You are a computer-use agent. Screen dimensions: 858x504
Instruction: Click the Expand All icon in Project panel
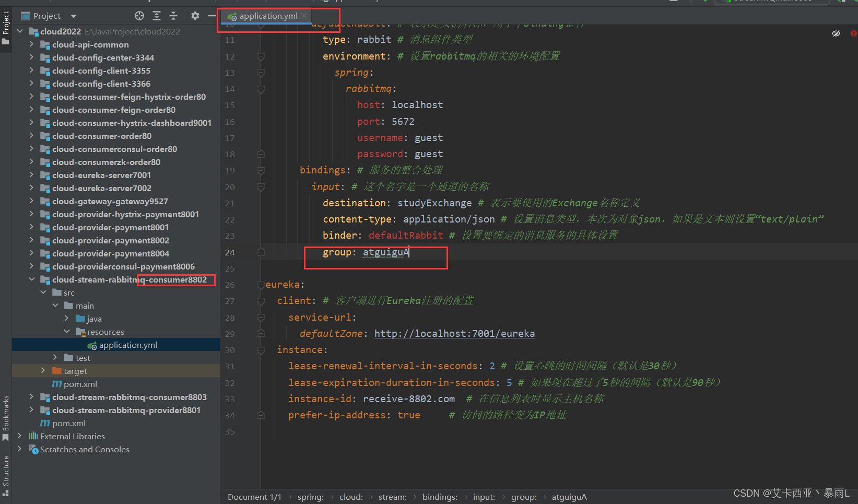coord(157,16)
